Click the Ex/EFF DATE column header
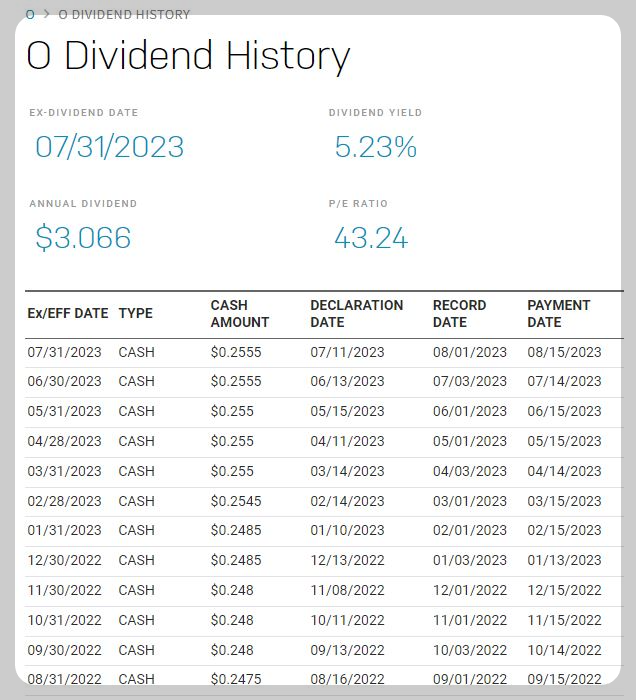Screen dimensions: 636x700 point(68,313)
